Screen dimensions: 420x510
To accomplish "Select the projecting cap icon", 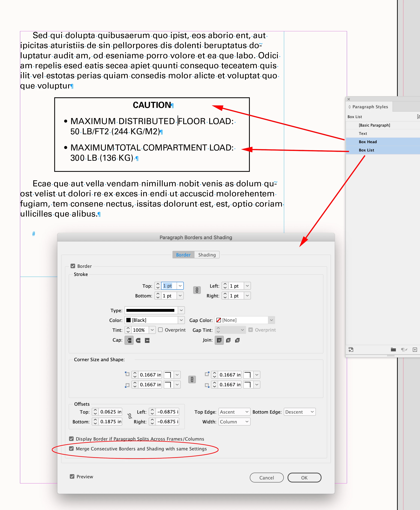I will 147,340.
